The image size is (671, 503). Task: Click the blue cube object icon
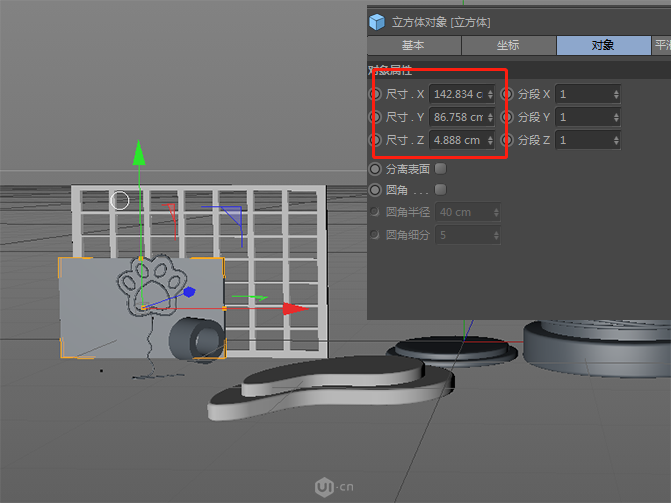coord(377,22)
